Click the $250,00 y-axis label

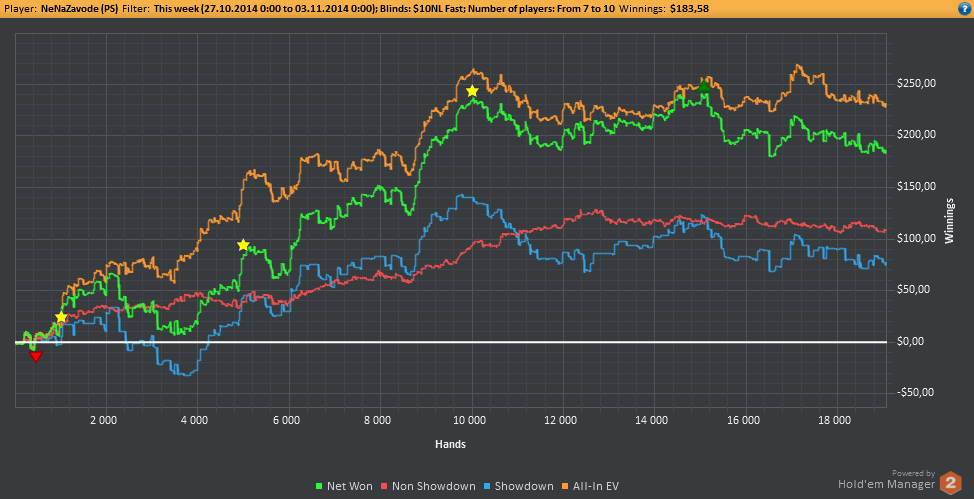pyautogui.click(x=916, y=84)
